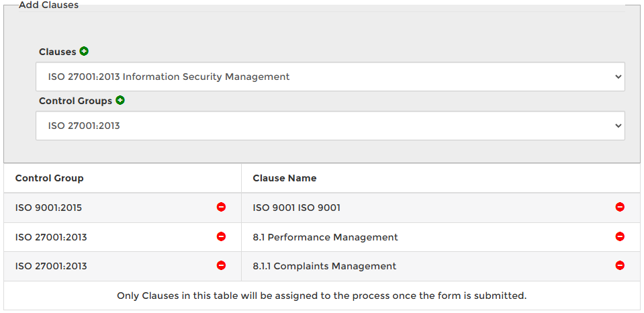Open the Control Groups dropdown showing ISO 27001:2013

(x=330, y=126)
